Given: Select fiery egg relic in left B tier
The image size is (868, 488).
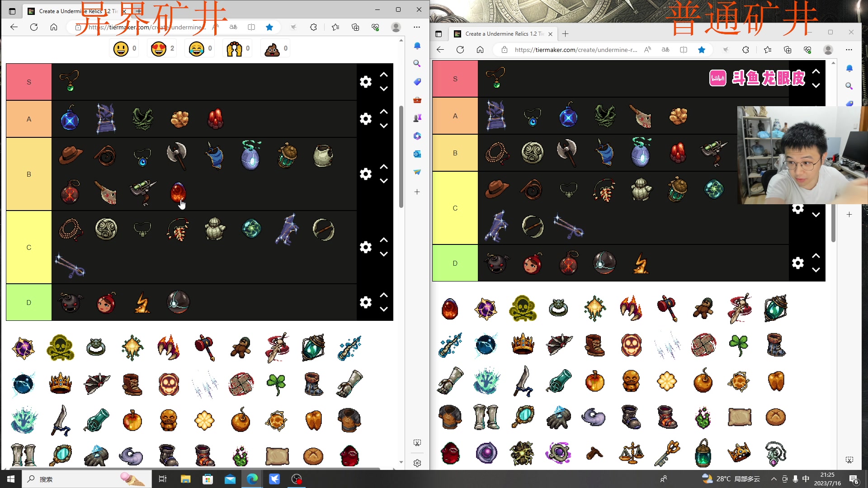Looking at the screenshot, I should coord(178,192).
